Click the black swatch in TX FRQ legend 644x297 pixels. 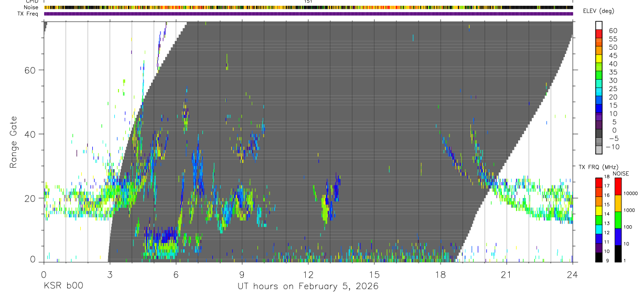click(599, 257)
